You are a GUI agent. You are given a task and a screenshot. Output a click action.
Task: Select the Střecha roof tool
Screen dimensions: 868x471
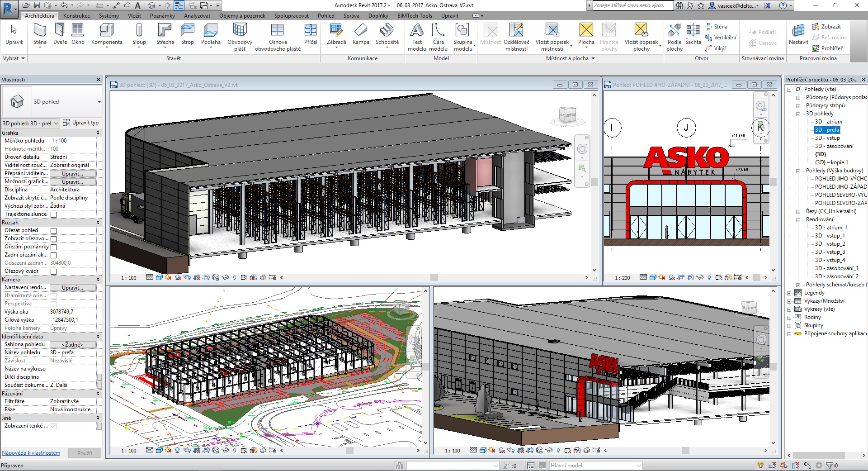pyautogui.click(x=165, y=34)
